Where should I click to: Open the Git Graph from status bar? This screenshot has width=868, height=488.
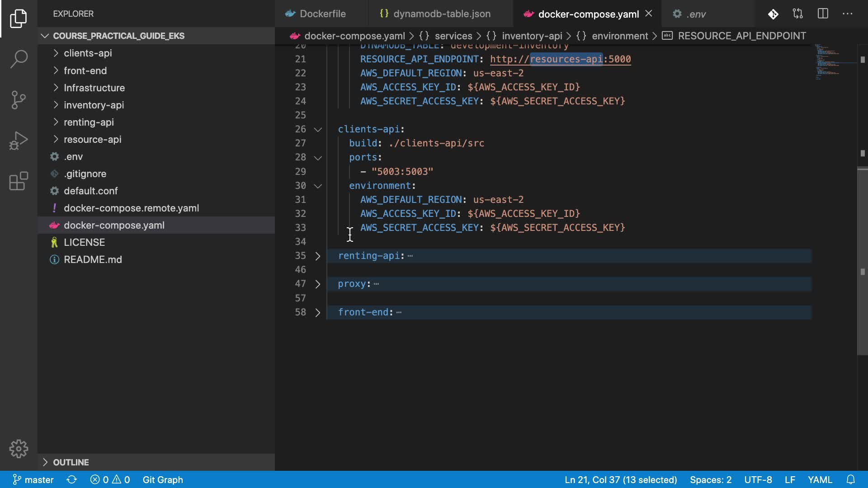click(163, 479)
